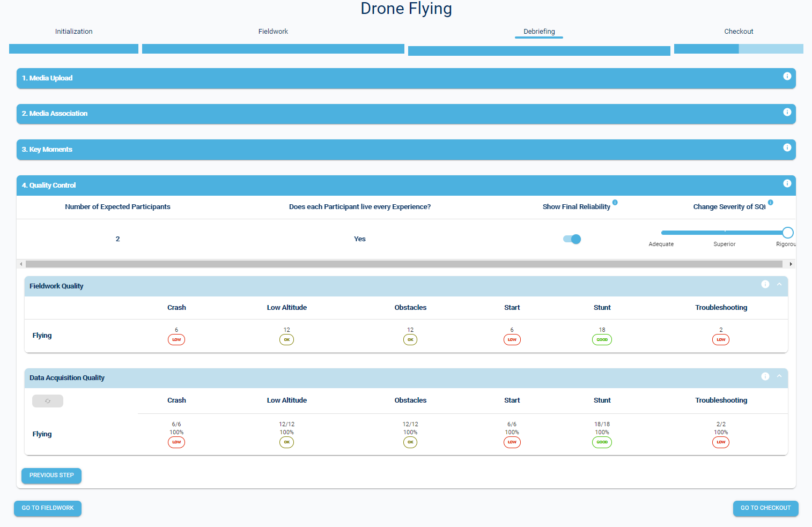
Task: Open the Data Acquisition Quality info icon
Action: (765, 377)
